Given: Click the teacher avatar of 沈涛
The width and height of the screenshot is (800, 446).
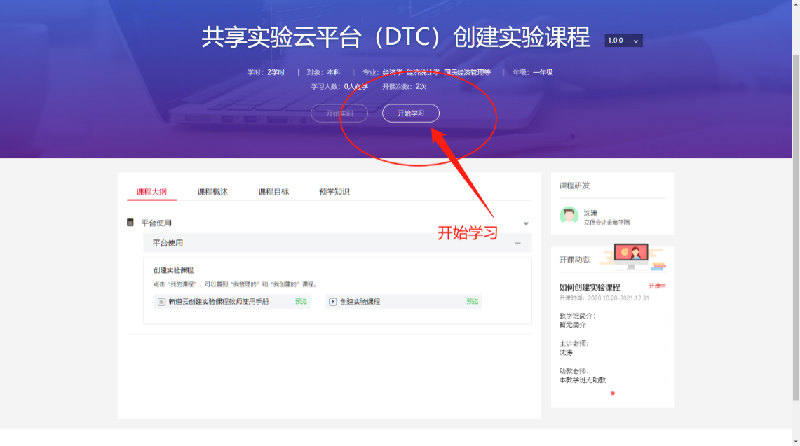Looking at the screenshot, I should coord(568,216).
